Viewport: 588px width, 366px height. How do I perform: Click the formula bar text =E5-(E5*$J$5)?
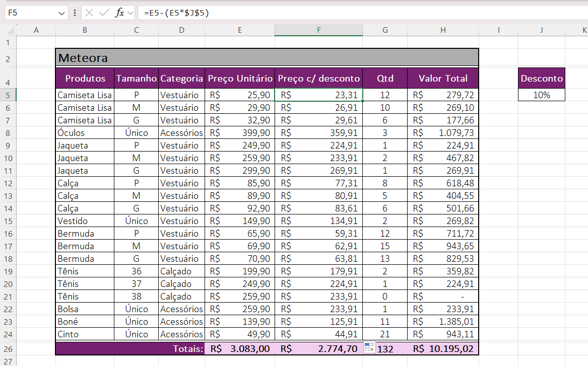click(x=176, y=13)
